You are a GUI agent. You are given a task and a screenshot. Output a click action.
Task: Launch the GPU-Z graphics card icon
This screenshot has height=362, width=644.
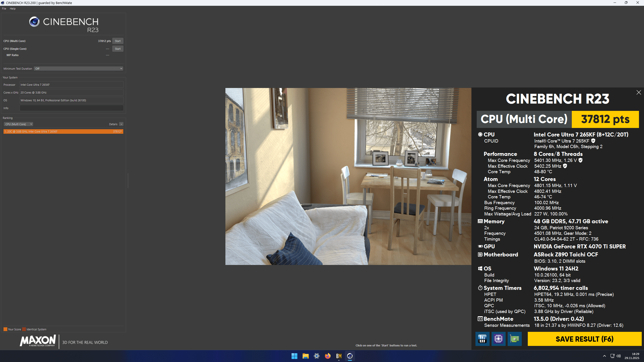514,339
